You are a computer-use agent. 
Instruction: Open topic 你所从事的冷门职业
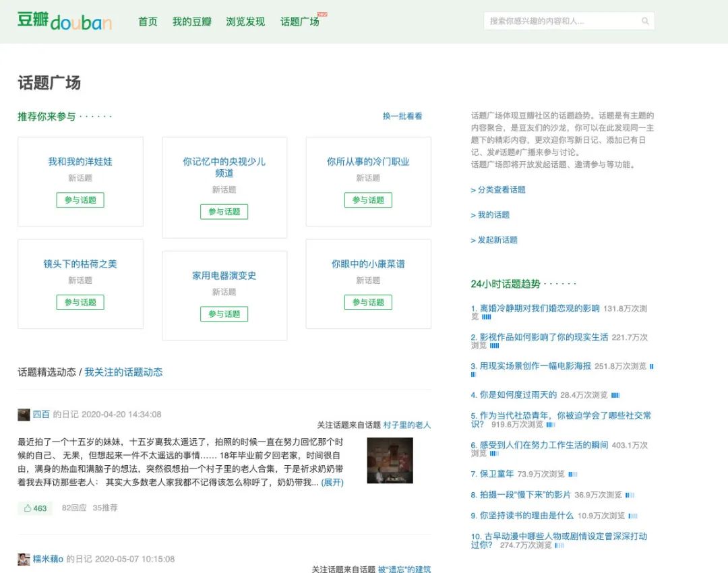pos(368,162)
